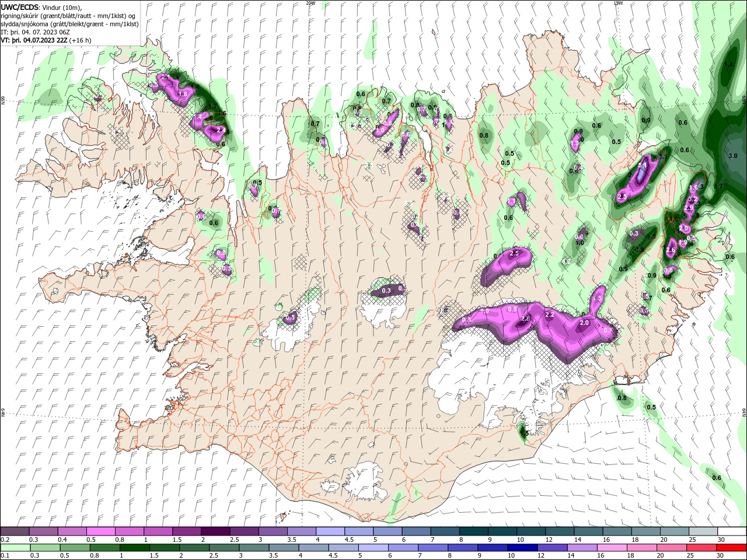The image size is (747, 560).
Task: Click the '3.0' precipitation value off the east coast
Action: (x=733, y=156)
